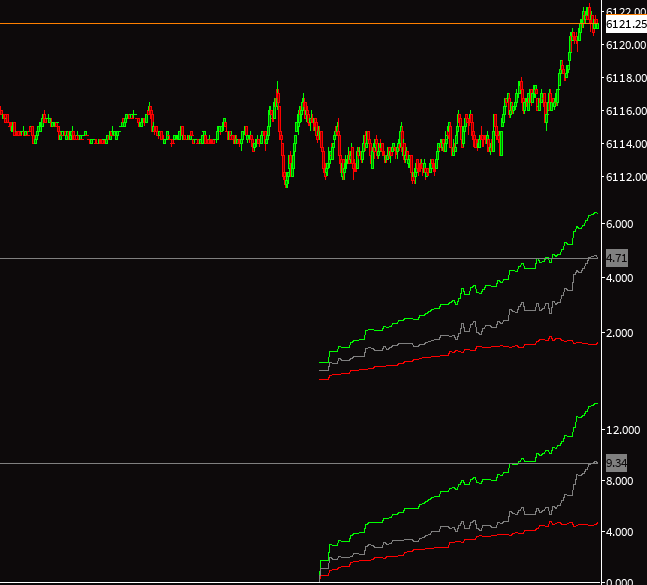
Task: Click the 4.000 lower panel axis label
Action: 619,532
